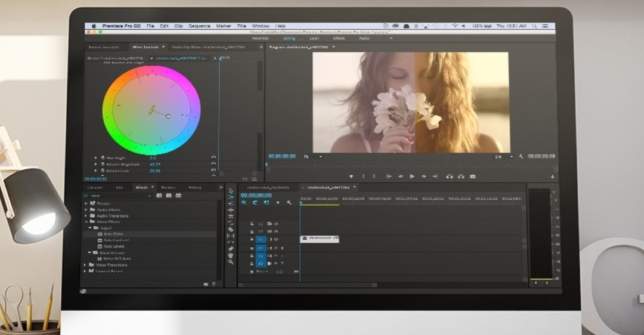Step forward one frame in Program monitor

[424, 176]
